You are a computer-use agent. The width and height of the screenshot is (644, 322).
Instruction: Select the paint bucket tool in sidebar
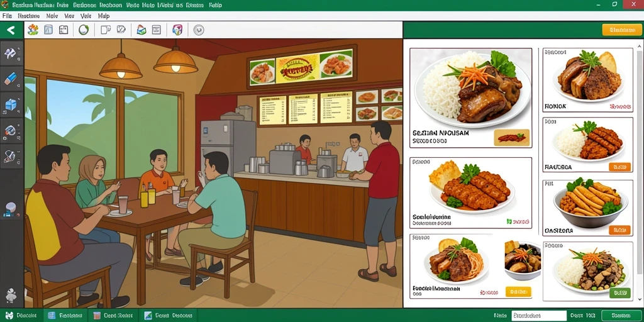(11, 131)
